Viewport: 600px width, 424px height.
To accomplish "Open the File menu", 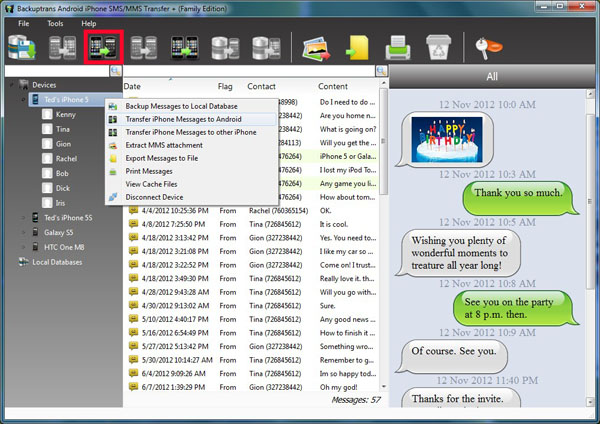I will click(23, 23).
